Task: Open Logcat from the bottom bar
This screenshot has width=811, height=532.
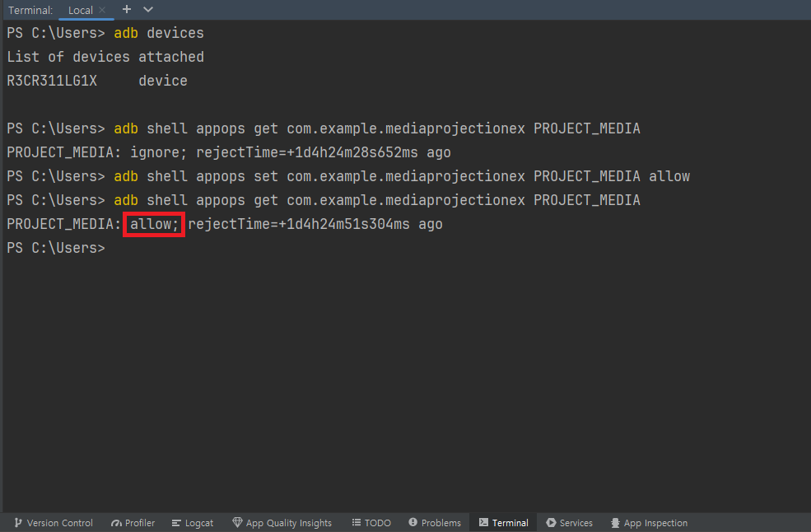Action: 198,522
